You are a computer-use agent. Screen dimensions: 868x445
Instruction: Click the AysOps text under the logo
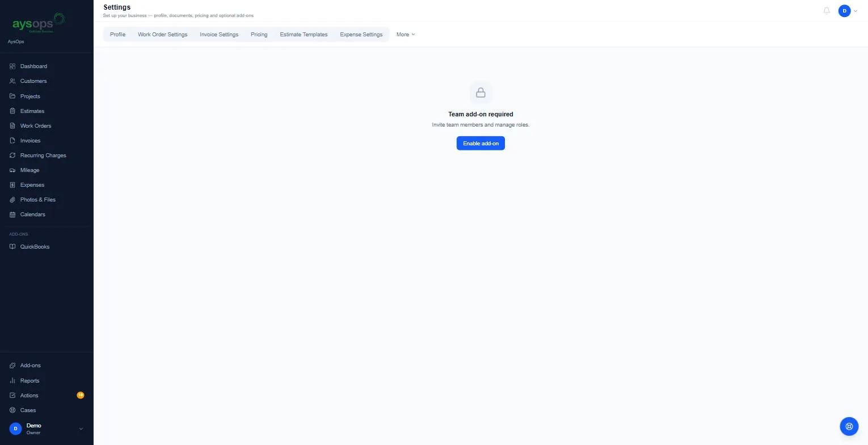16,42
